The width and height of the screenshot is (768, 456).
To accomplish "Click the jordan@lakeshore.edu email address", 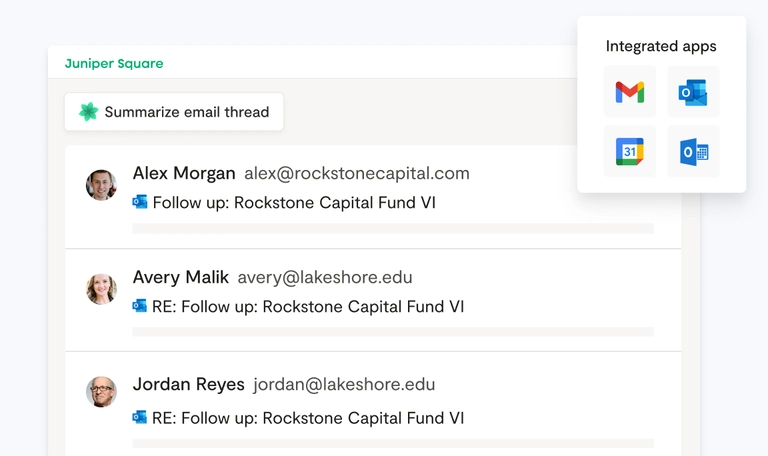I will (344, 384).
